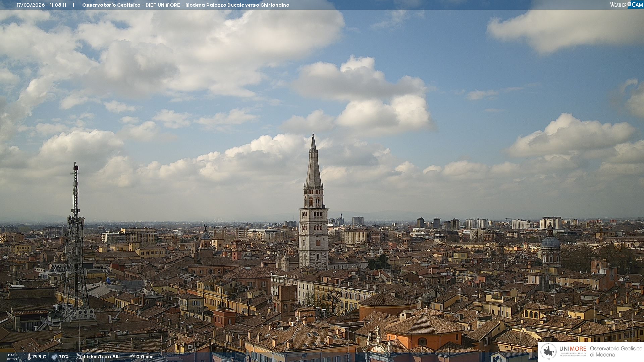Click the UNIMORE circular seal emblem
This screenshot has width=644, height=362.
[548, 352]
